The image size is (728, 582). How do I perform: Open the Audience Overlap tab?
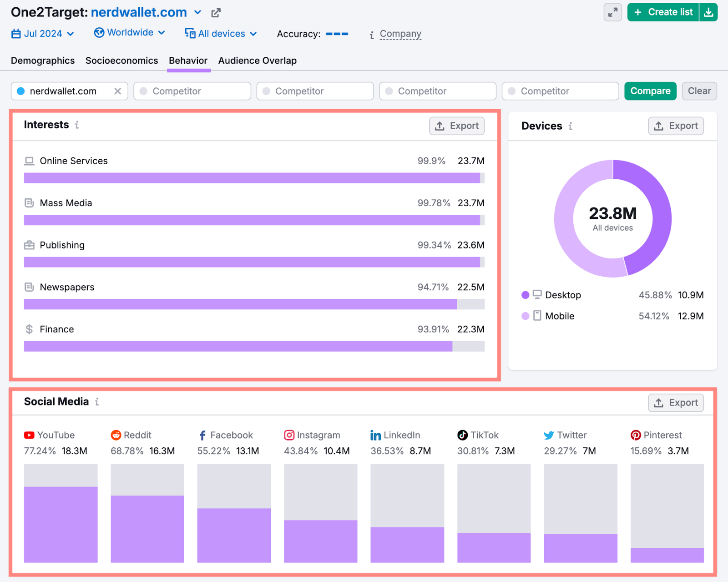[257, 61]
